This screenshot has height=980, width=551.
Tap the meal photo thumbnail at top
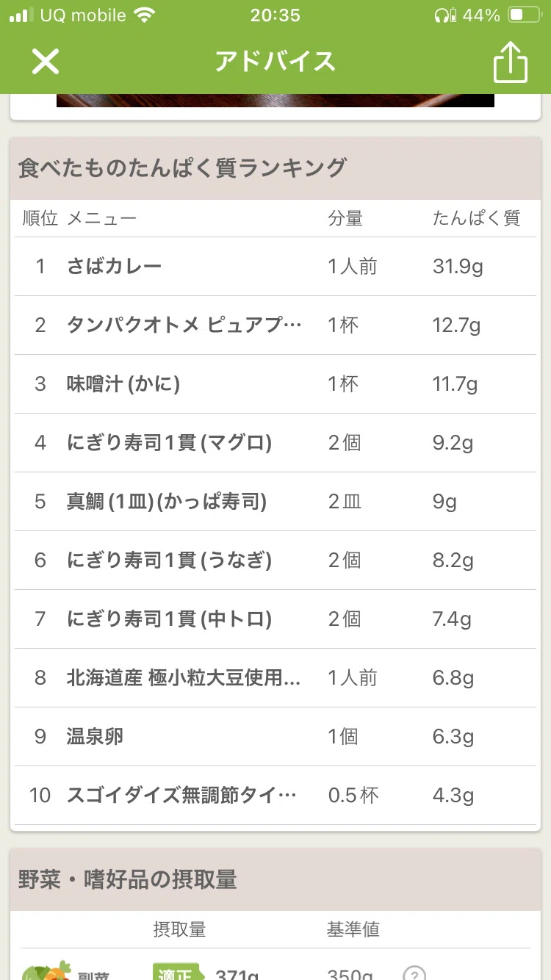coord(275,101)
